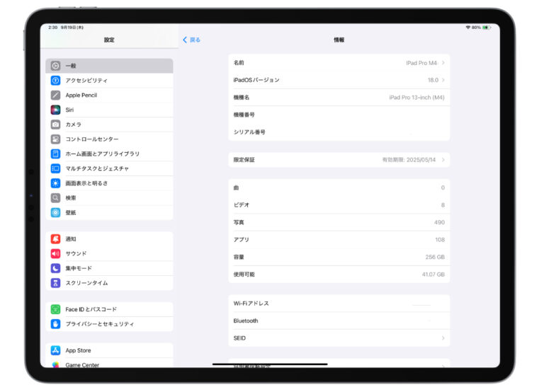Open the Wallpaper (壁紙) icon

click(55, 212)
